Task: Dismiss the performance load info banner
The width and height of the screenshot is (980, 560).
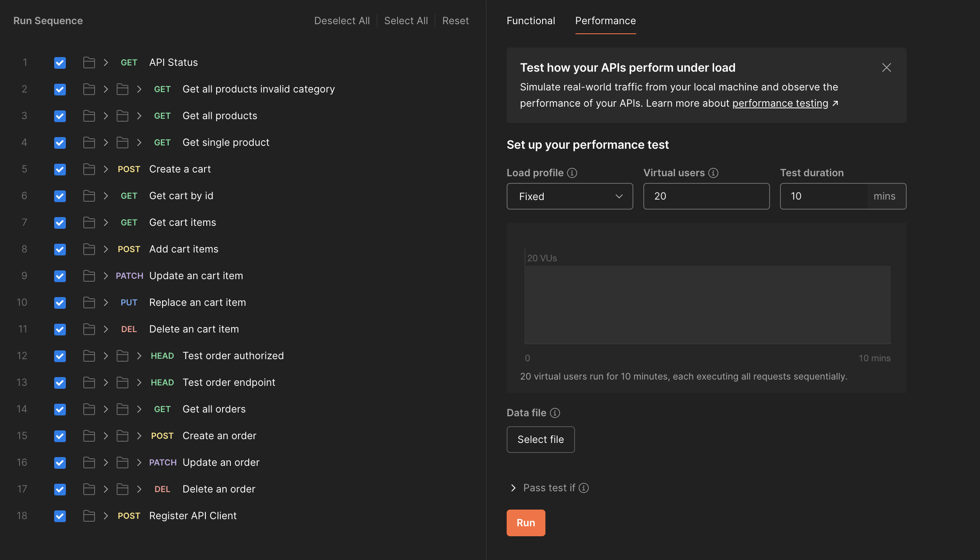Action: tap(886, 67)
